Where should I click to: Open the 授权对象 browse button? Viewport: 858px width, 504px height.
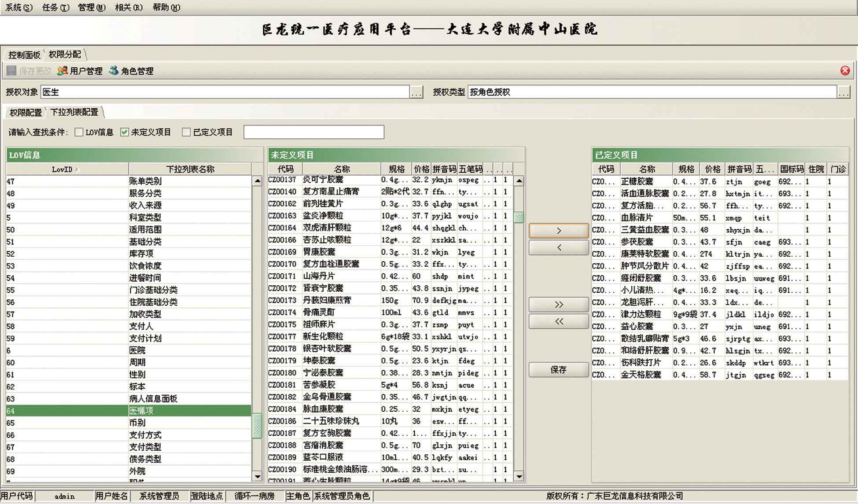416,92
